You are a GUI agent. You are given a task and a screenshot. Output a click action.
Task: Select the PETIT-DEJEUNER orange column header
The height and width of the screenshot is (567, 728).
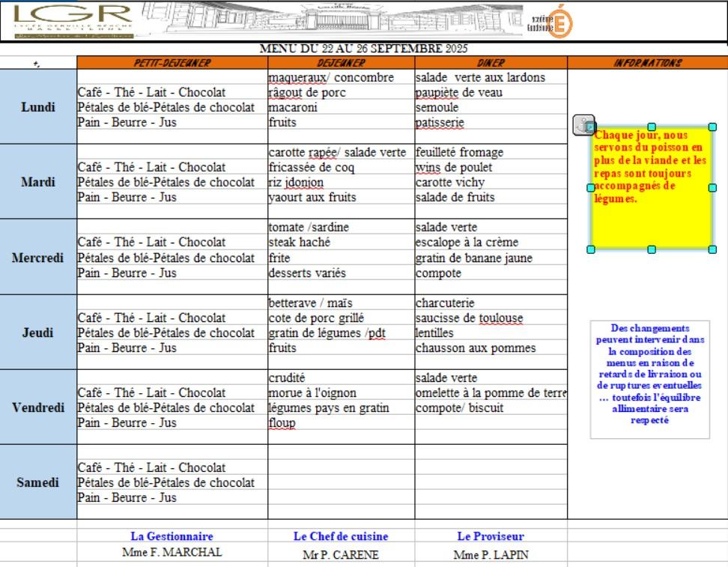click(x=172, y=63)
